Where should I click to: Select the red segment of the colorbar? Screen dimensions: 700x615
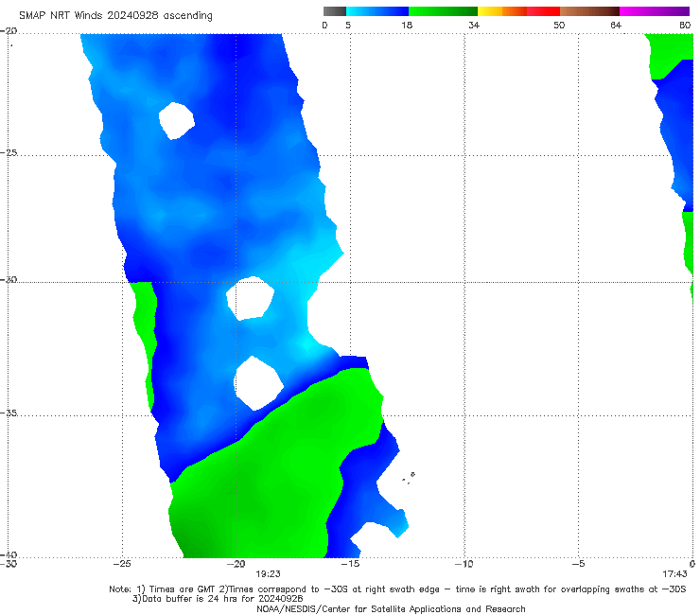tap(543, 11)
